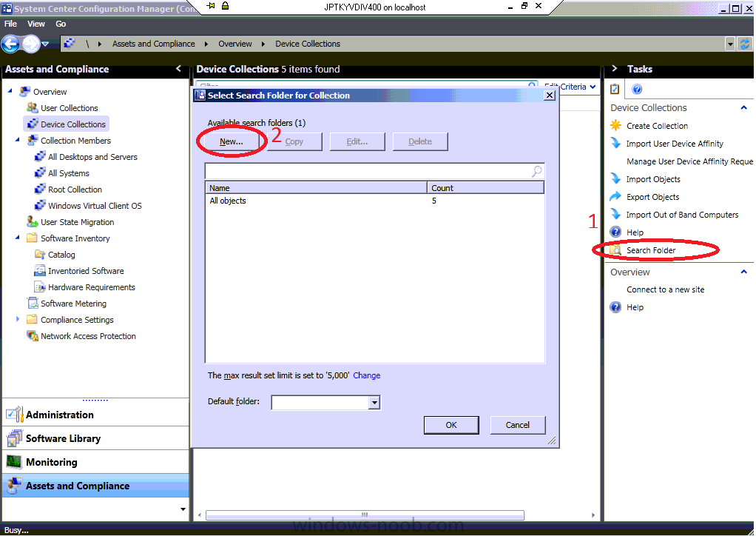The height and width of the screenshot is (536, 756).
Task: Click Create Collection in Tasks pane
Action: click(657, 126)
